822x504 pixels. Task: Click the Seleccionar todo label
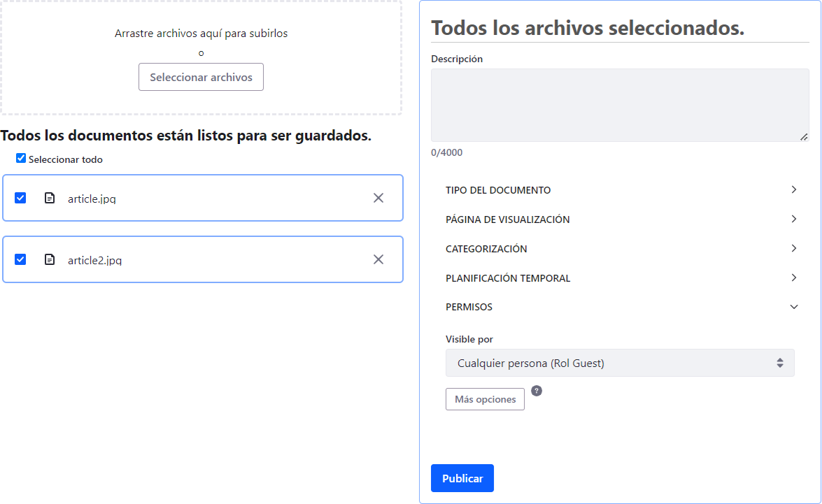(66, 159)
